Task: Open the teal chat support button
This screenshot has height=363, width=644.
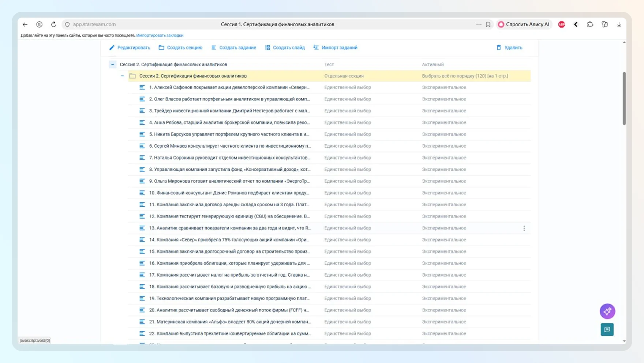Action: click(x=607, y=330)
